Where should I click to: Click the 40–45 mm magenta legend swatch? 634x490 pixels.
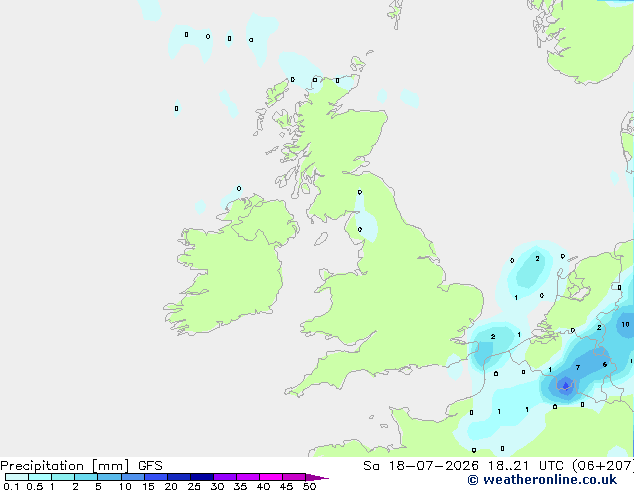271,477
